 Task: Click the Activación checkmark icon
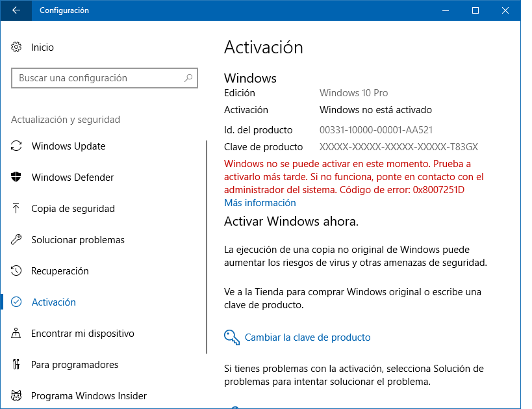pyautogui.click(x=16, y=302)
